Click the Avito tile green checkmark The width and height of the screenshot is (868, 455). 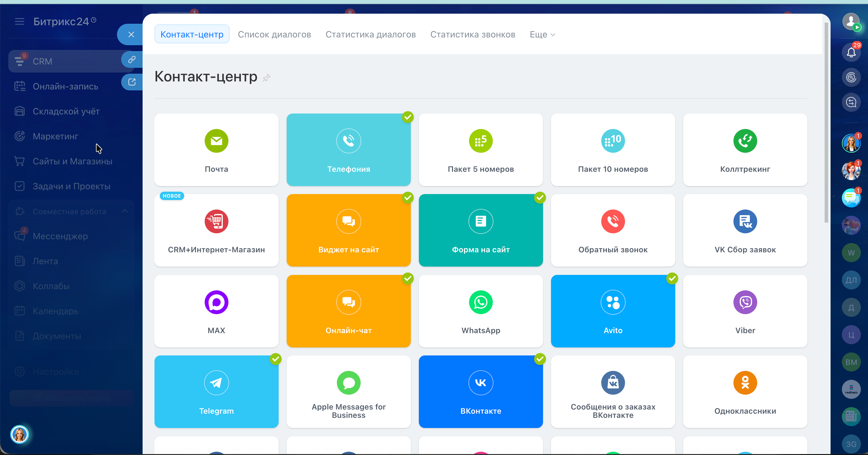[672, 278]
